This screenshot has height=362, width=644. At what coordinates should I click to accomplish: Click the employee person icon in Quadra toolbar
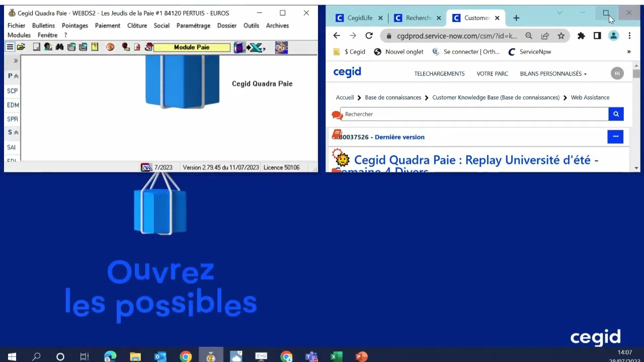[x=48, y=47]
